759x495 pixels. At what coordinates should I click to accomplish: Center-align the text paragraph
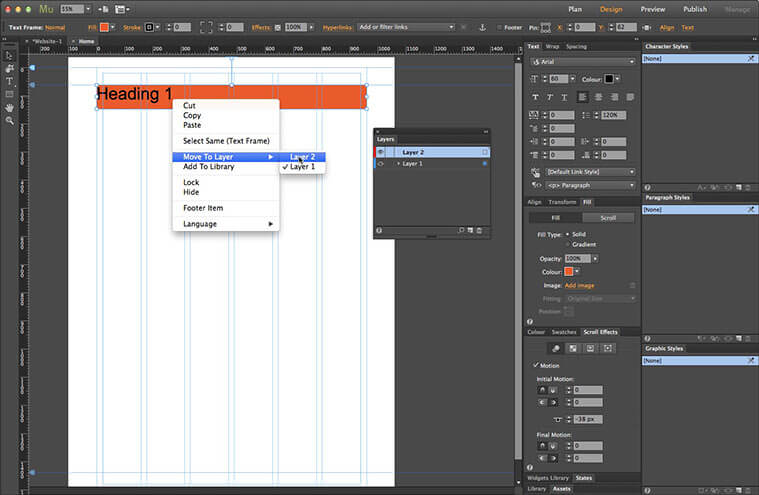click(597, 97)
